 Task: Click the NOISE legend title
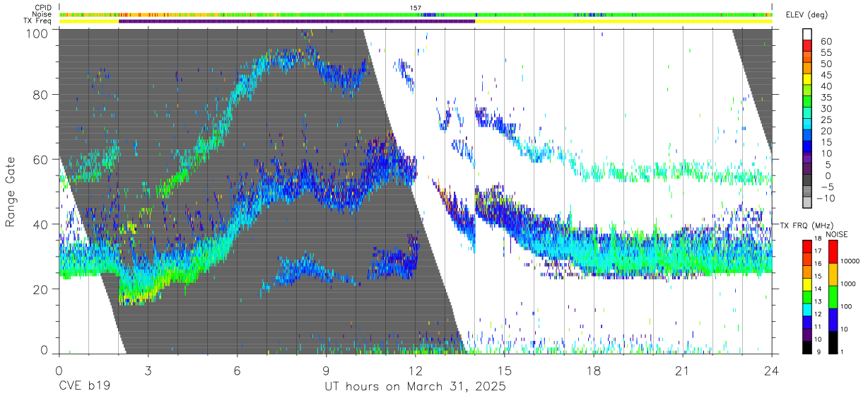[835, 234]
